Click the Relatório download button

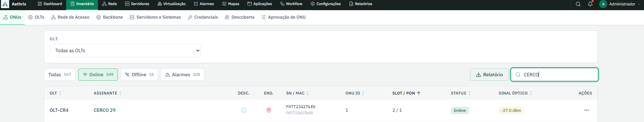489,75
